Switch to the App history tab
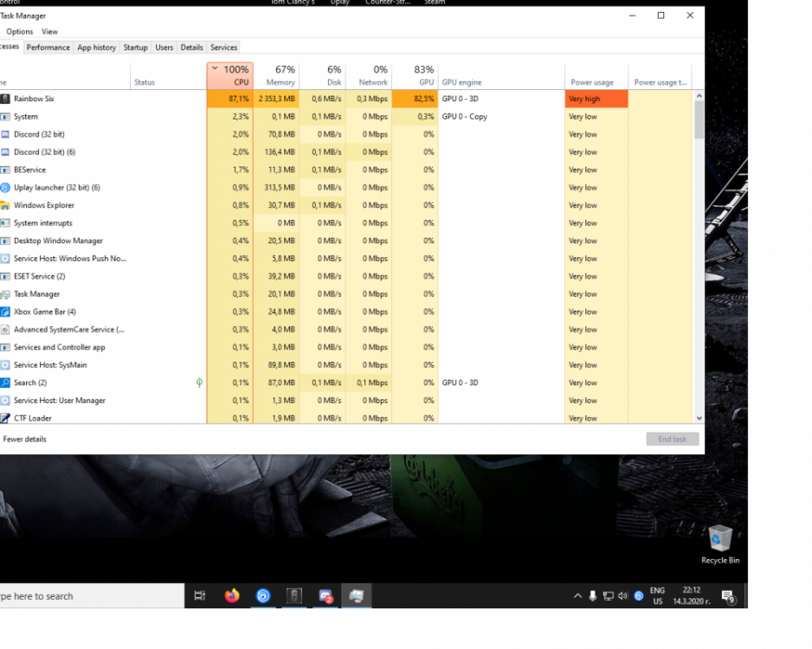This screenshot has width=812, height=649. [96, 47]
